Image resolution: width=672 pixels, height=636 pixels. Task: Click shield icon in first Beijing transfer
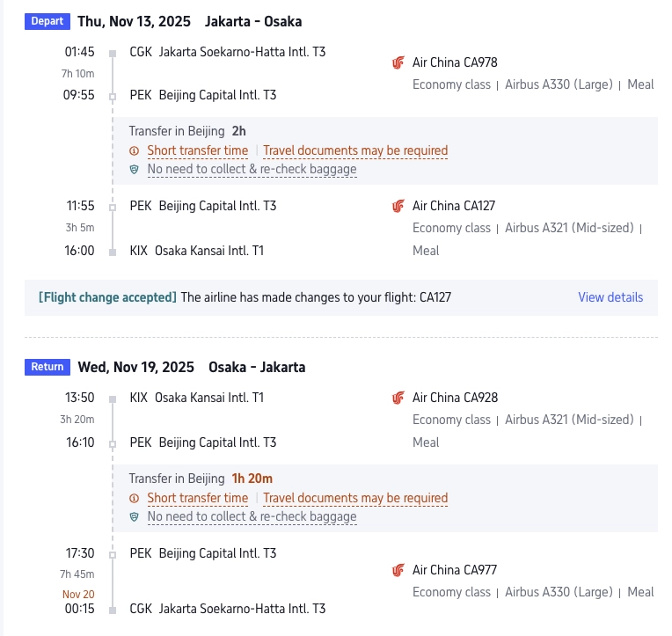pyautogui.click(x=135, y=170)
